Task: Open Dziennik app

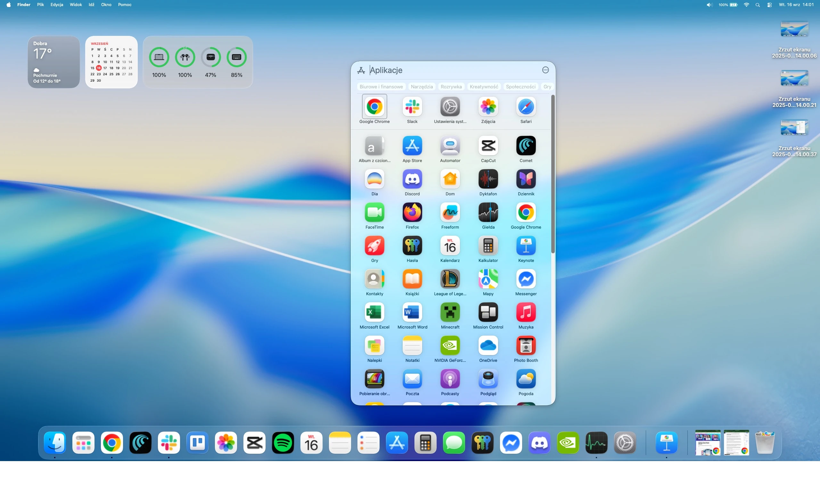Action: pos(526,179)
